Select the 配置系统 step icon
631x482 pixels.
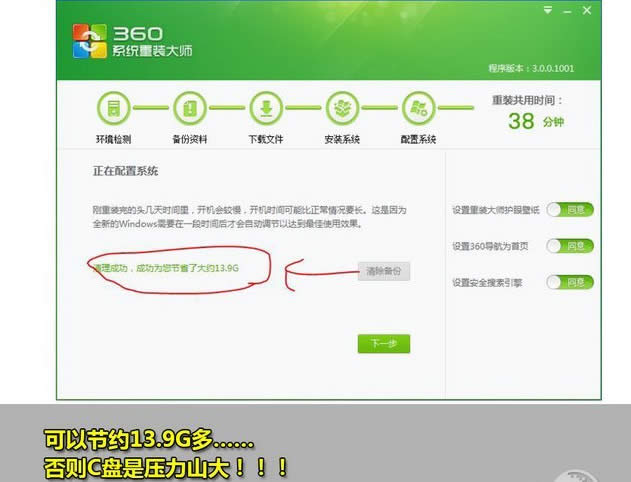[419, 109]
